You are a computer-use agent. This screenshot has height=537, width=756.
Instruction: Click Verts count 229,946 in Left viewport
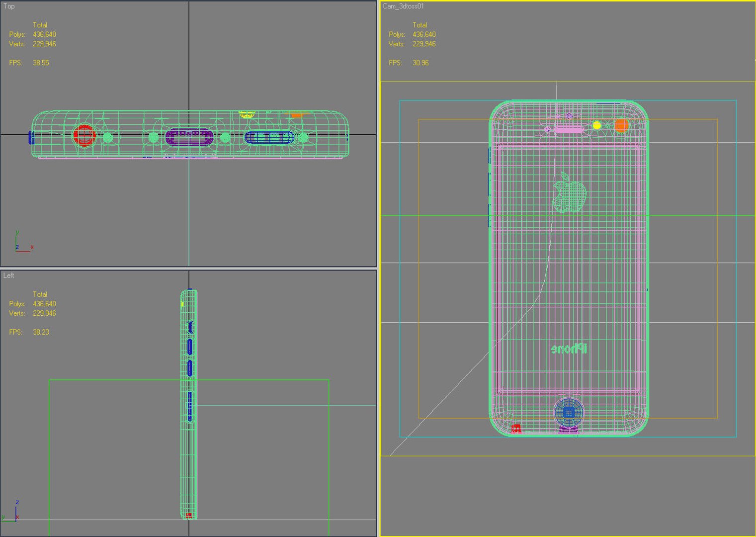point(44,313)
